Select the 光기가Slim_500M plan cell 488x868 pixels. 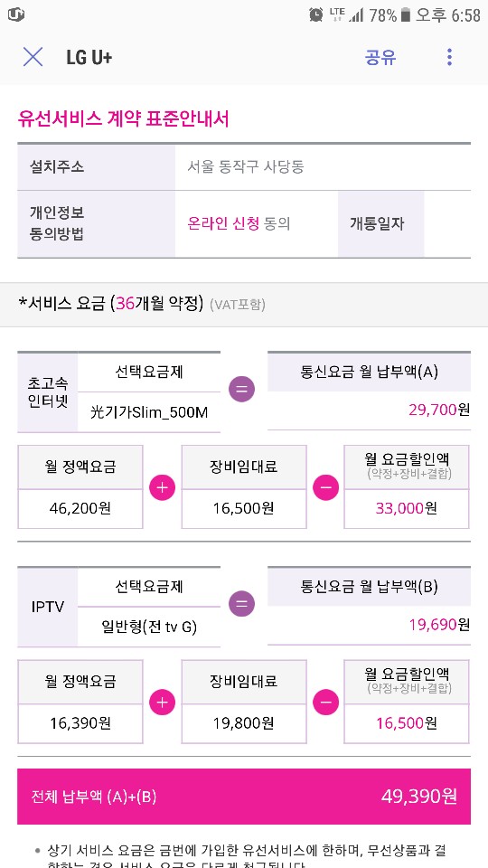[x=149, y=412]
